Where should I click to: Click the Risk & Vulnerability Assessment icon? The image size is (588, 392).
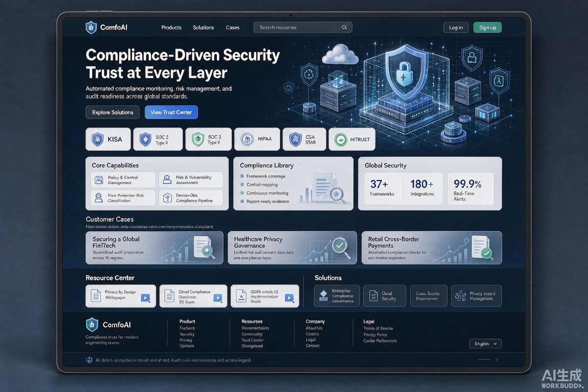[x=167, y=180]
